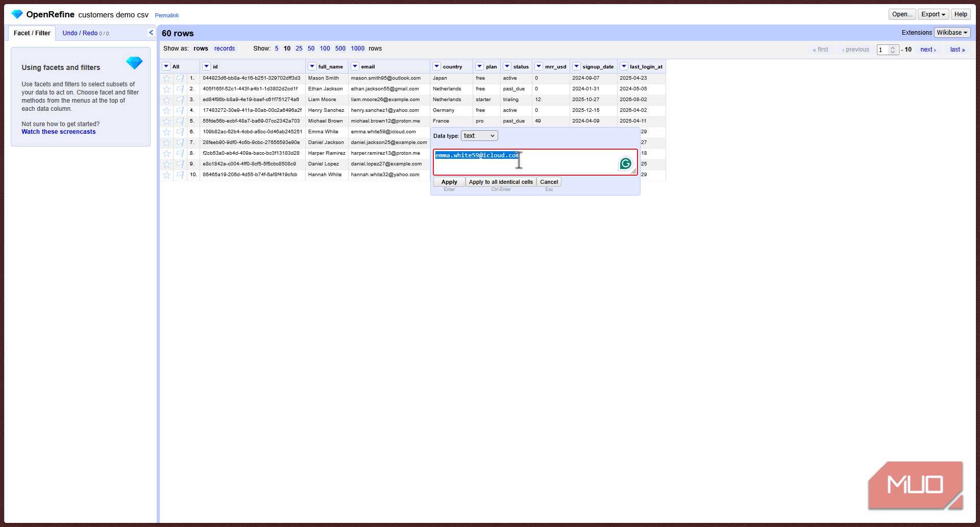Star row 3 Liam Moore
The width and height of the screenshot is (980, 527).
[166, 100]
